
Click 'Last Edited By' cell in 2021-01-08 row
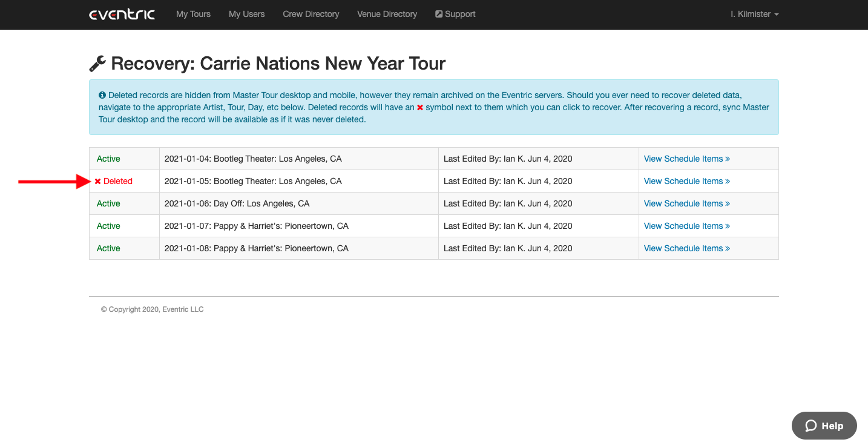(539, 248)
